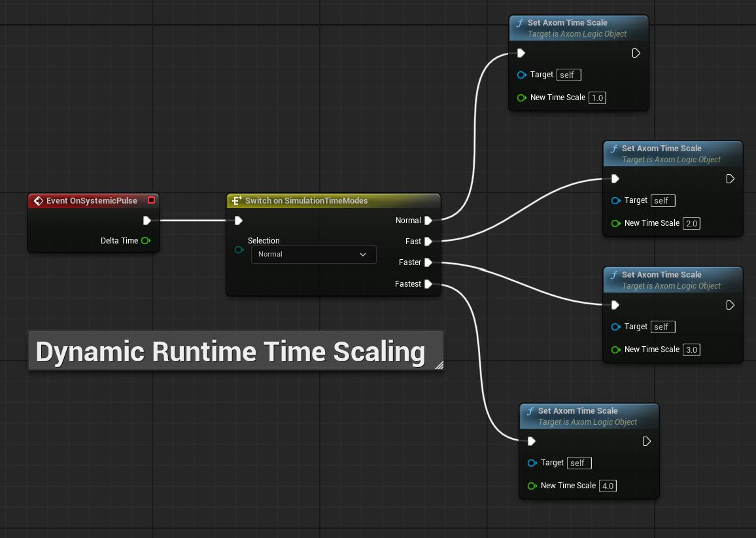Click the Faster exec output pin
The width and height of the screenshot is (756, 538).
pyautogui.click(x=428, y=262)
